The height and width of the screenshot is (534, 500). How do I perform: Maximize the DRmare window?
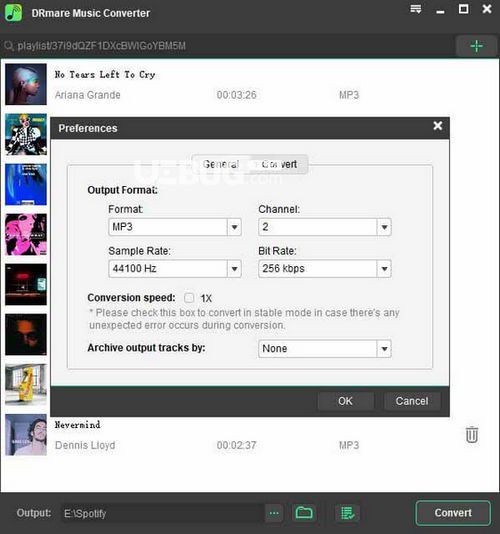(464, 9)
